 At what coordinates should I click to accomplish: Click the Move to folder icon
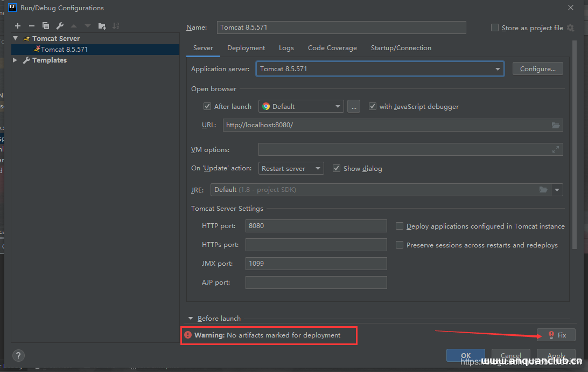pos(102,26)
